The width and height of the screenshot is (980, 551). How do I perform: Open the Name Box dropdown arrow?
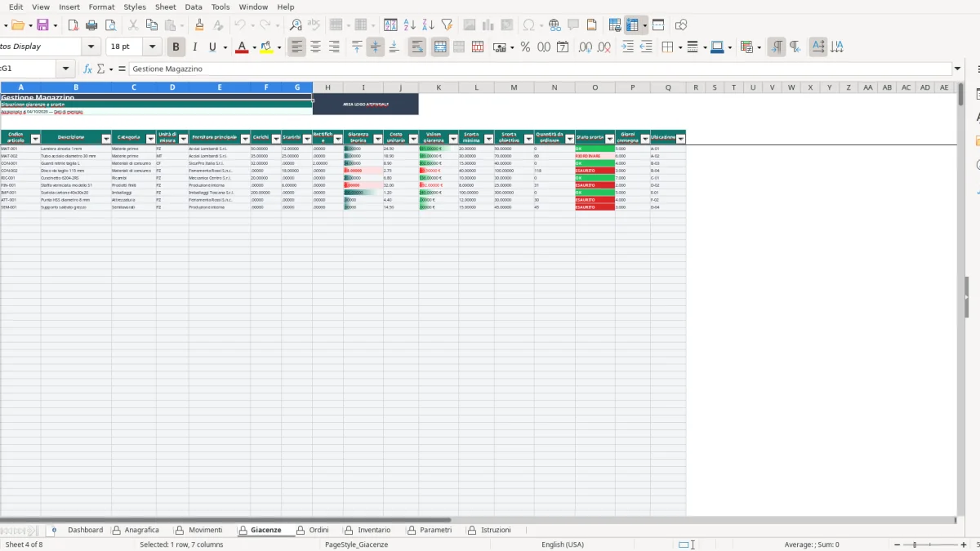click(65, 69)
